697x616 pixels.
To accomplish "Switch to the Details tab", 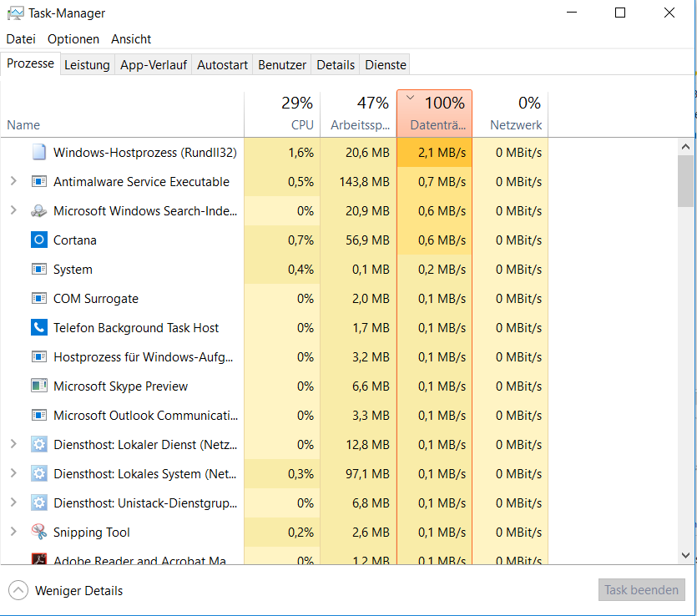I will [x=336, y=65].
